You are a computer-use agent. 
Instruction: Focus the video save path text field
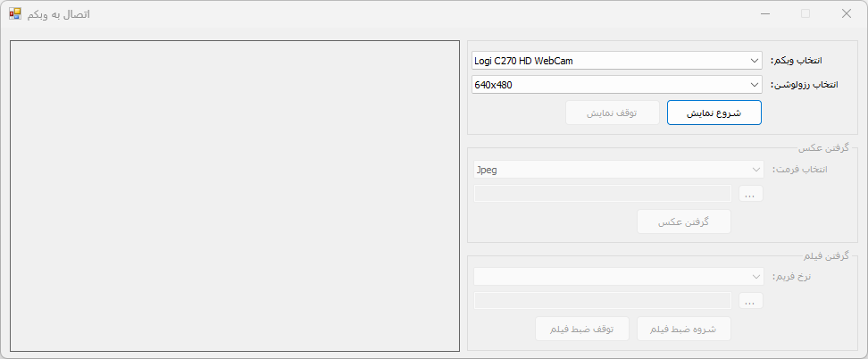603,301
